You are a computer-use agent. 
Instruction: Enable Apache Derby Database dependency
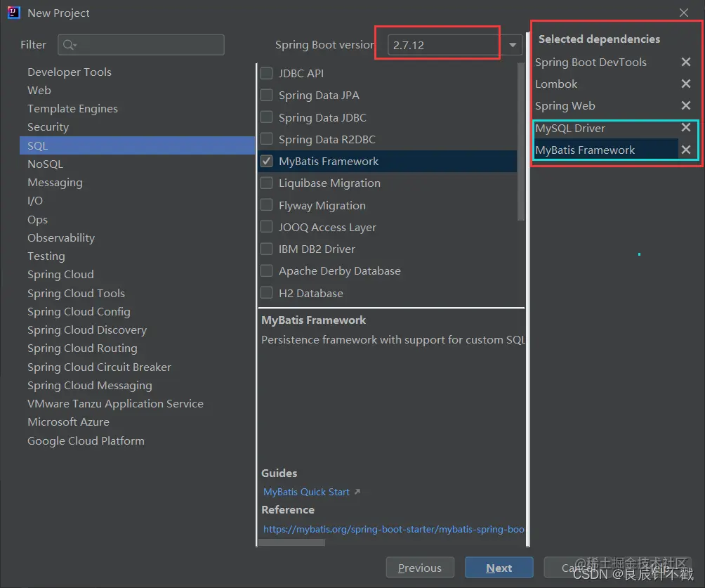(x=267, y=271)
